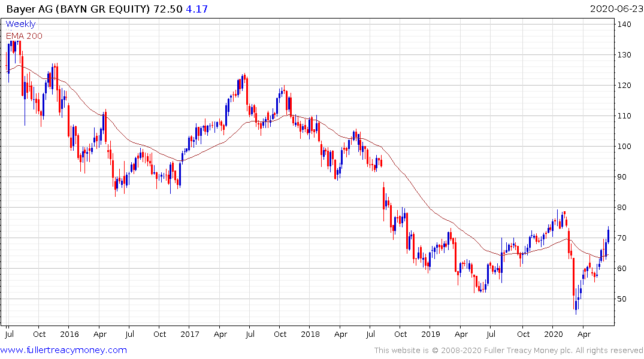Click the 2020 year label on time axis
The image size is (644, 359).
coord(553,334)
